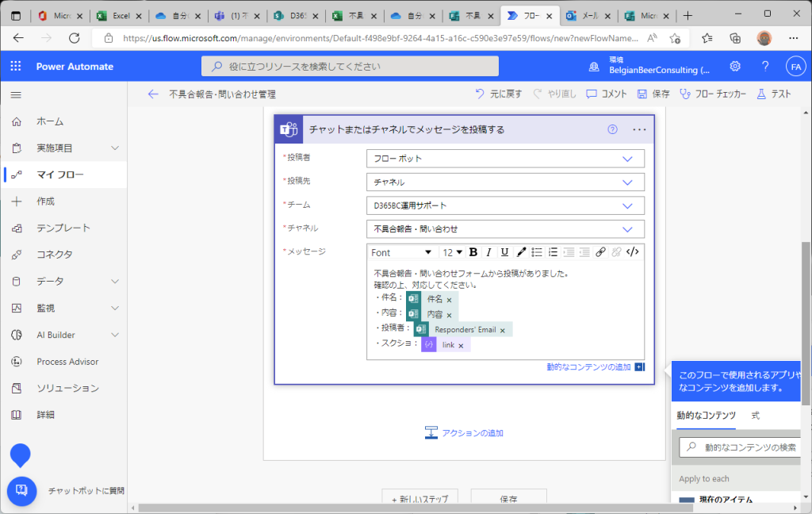Insert numbered list in message editor
Screen dimensions: 812x514
(x=553, y=252)
